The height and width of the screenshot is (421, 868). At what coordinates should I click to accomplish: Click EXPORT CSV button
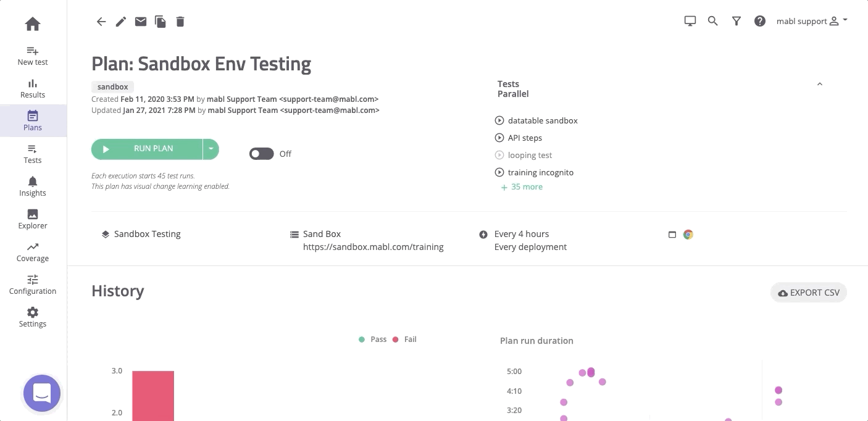(809, 293)
